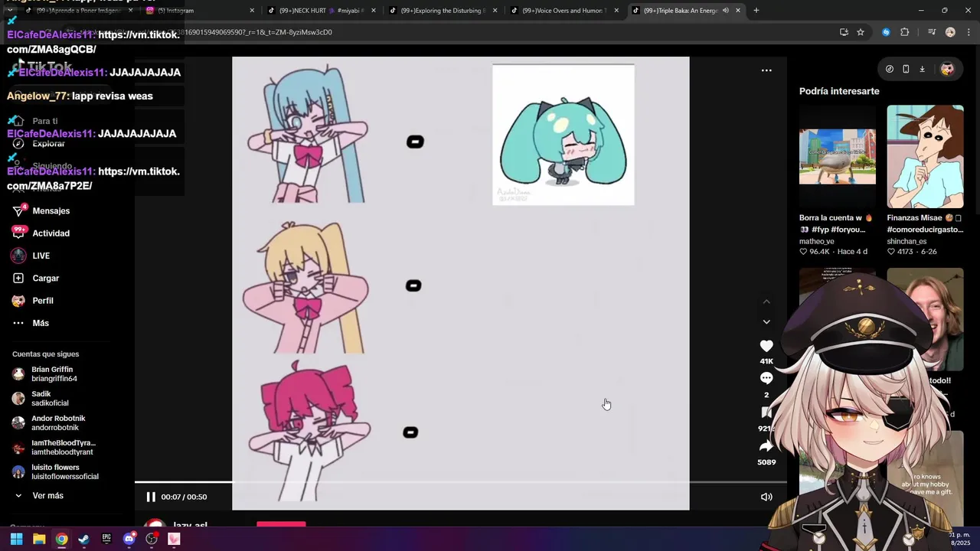Open the Windows Start menu

tap(16, 539)
